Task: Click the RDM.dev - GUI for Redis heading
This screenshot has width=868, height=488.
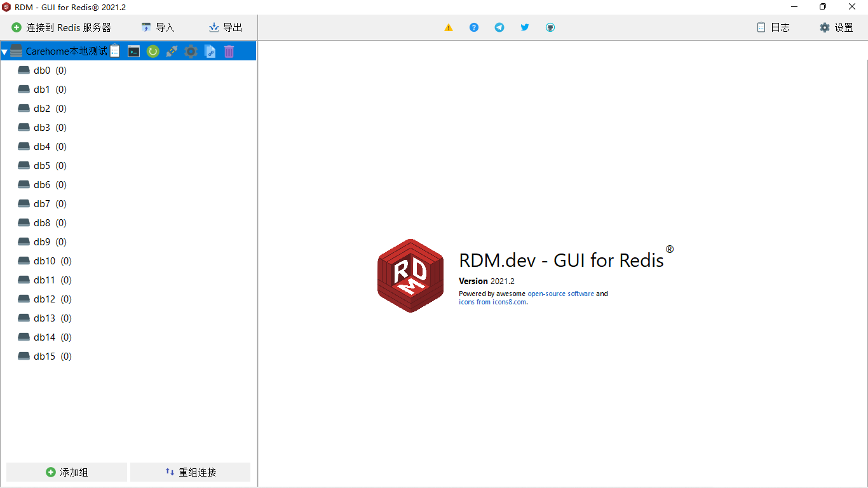Action: click(562, 260)
